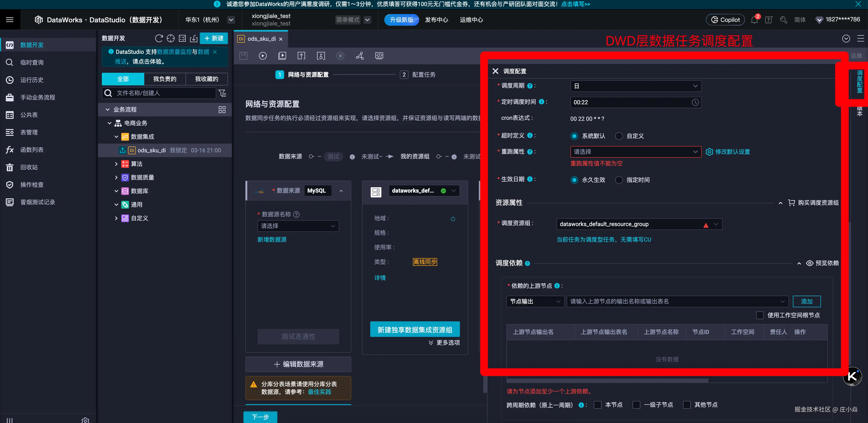The image size is (868, 423).
Task: Select the 自定义 radio for 超时定义
Action: click(619, 136)
